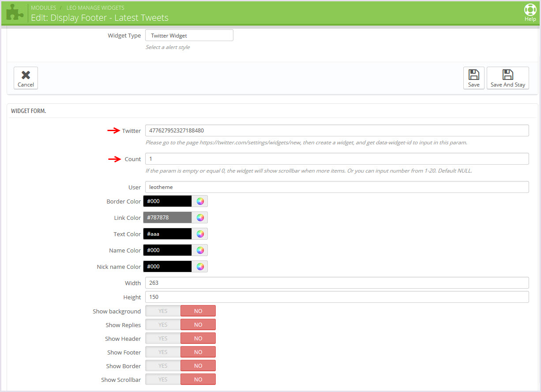The width and height of the screenshot is (541, 392).
Task: Click the Border Color #000 swatch field
Action: pyautogui.click(x=168, y=201)
